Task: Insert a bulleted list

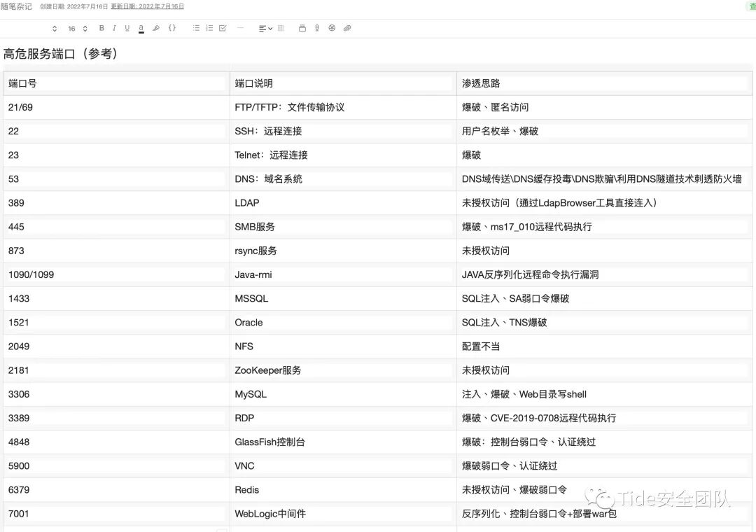Action: (196, 28)
